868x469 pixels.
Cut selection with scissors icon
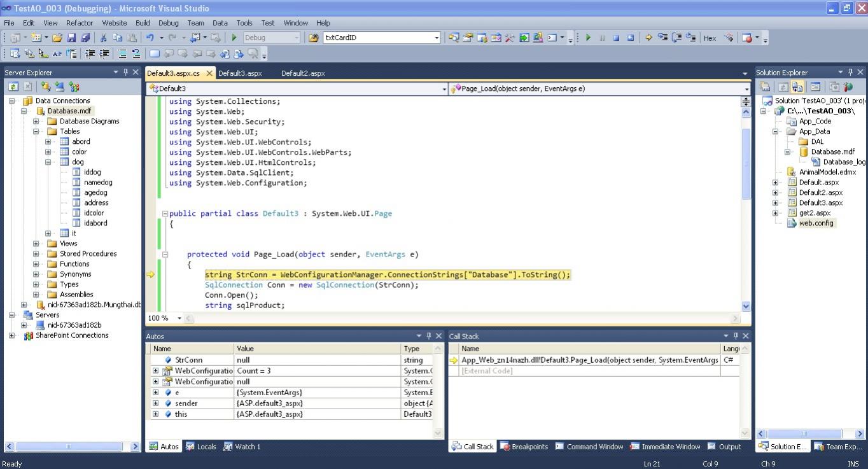coord(103,38)
